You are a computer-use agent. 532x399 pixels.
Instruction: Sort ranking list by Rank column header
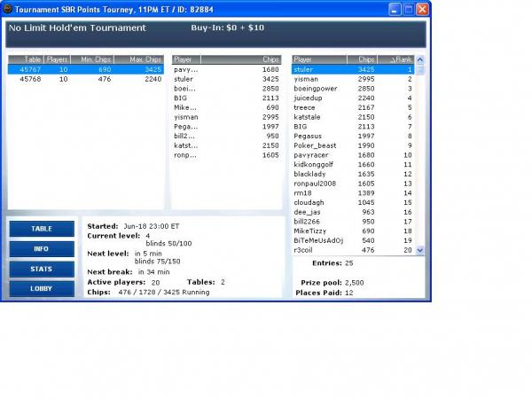(402, 59)
